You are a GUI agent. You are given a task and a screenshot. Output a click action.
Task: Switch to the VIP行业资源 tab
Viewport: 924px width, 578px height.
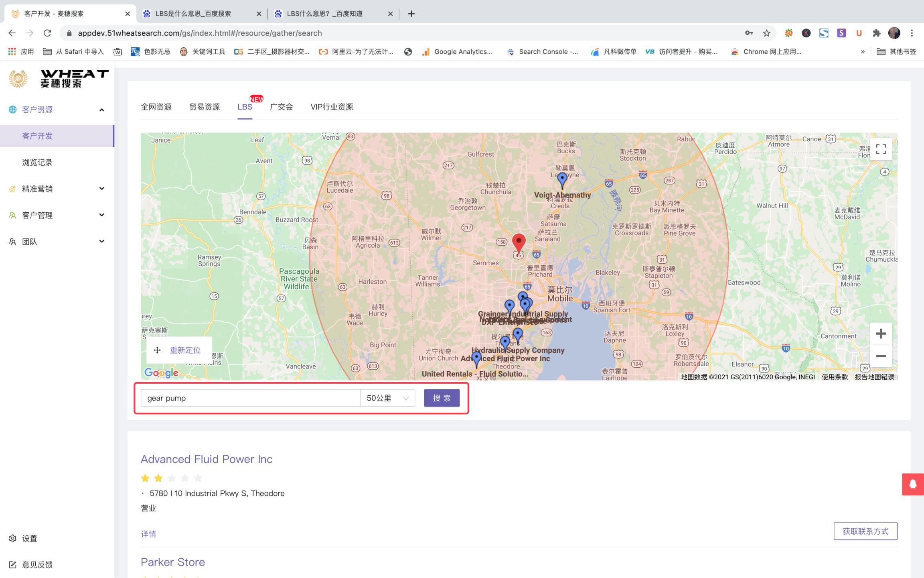332,107
